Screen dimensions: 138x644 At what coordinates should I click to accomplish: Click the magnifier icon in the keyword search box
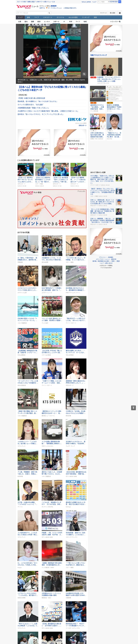click(x=49, y=13)
